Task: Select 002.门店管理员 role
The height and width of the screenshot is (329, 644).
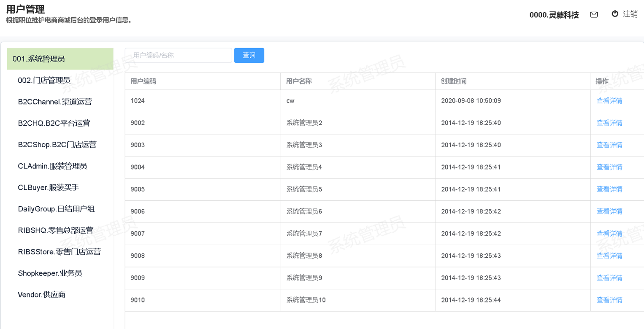Action: click(44, 80)
